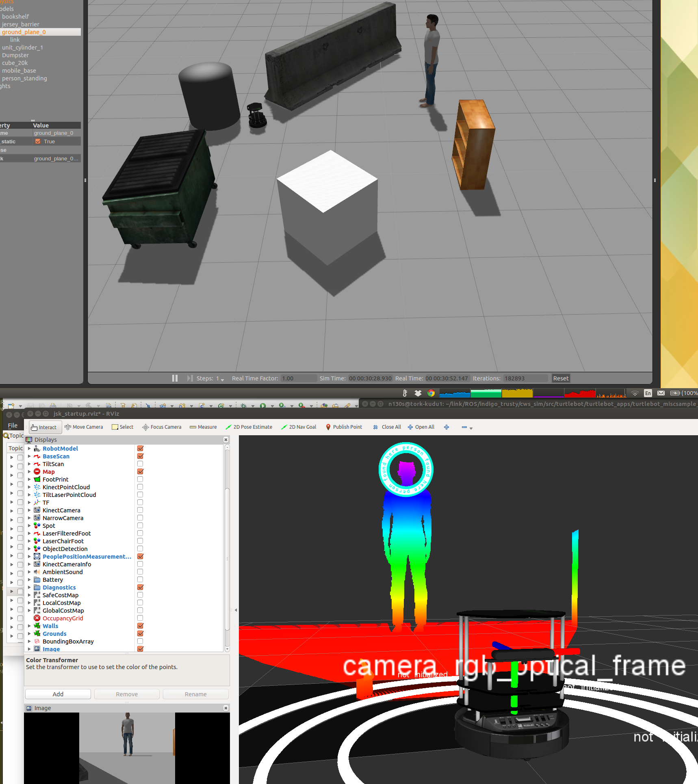Activate the Move Camera tool
This screenshot has width=698, height=784.
84,427
